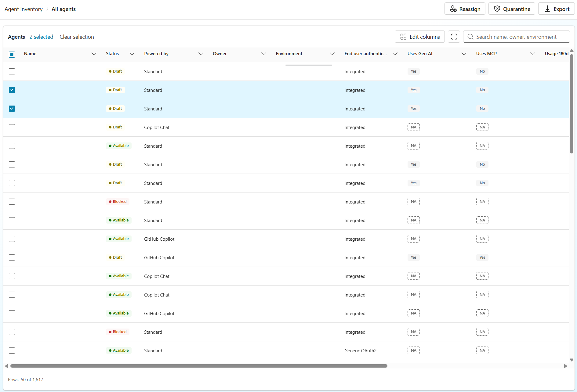Uncheck the second Draft row checkbox
577x392 pixels.
click(12, 90)
